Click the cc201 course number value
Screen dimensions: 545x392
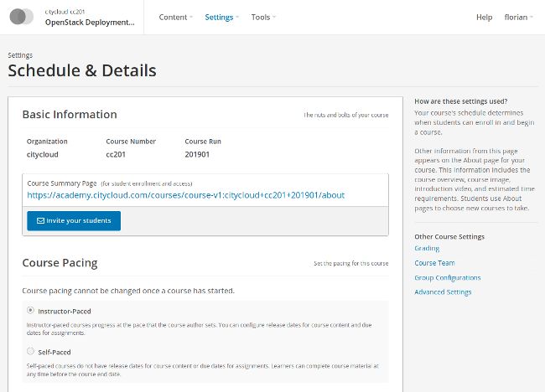coord(116,154)
